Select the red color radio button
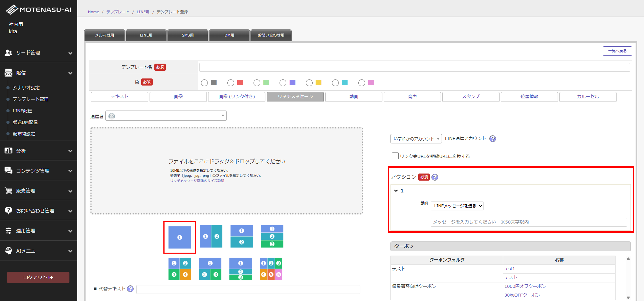This screenshot has width=644, height=301. pyautogui.click(x=231, y=83)
